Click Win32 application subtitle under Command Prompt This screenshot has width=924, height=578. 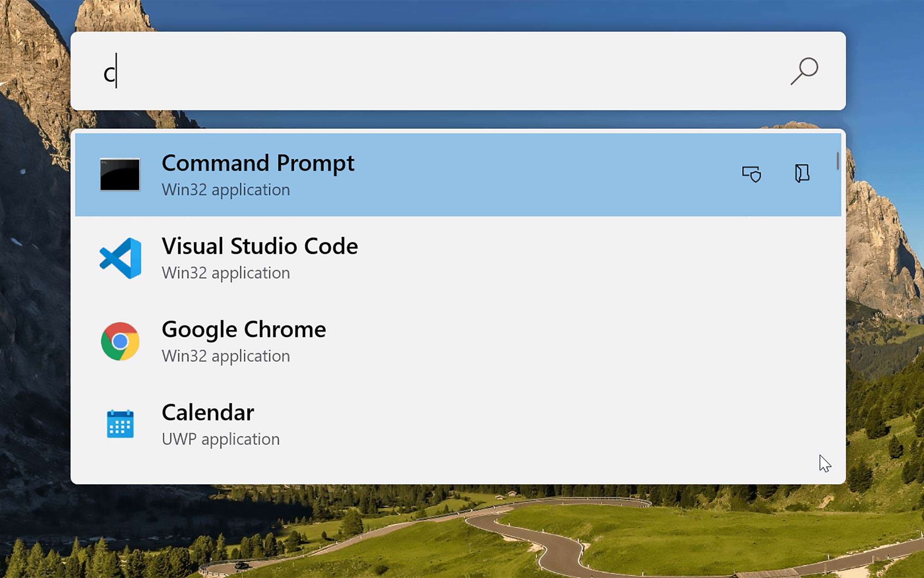coord(225,190)
